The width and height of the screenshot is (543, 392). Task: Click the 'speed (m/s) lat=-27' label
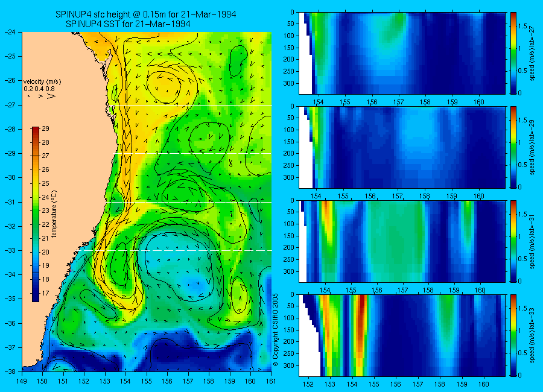(x=532, y=55)
